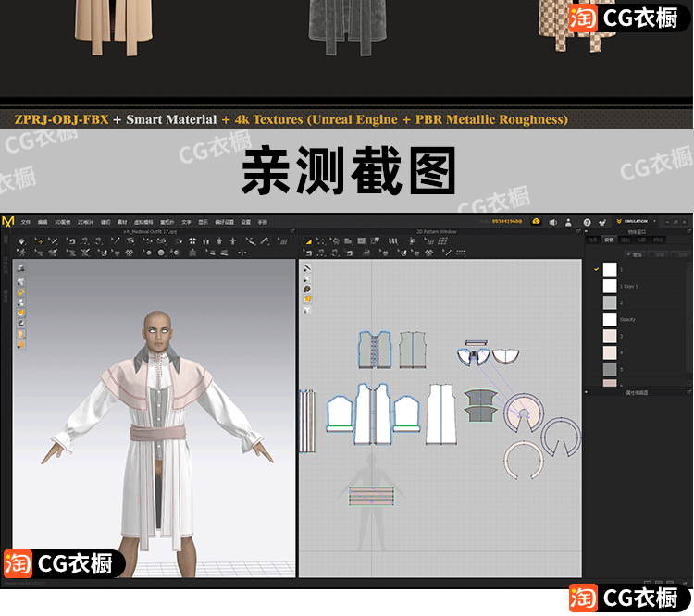The image size is (694, 616).
Task: Select the '1 Copy 1' fabric row
Action: click(638, 286)
